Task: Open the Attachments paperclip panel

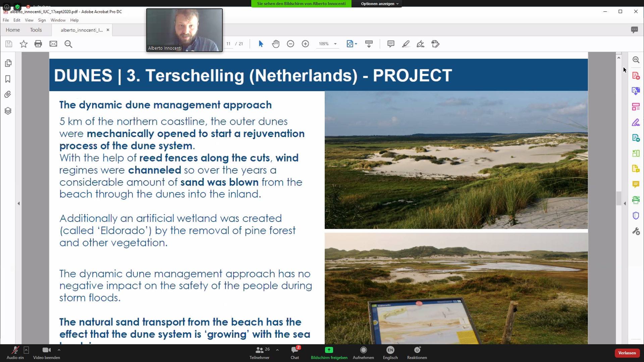Action: tap(8, 95)
